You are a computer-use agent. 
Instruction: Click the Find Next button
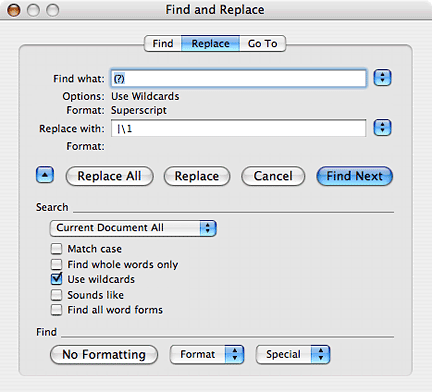(x=354, y=176)
